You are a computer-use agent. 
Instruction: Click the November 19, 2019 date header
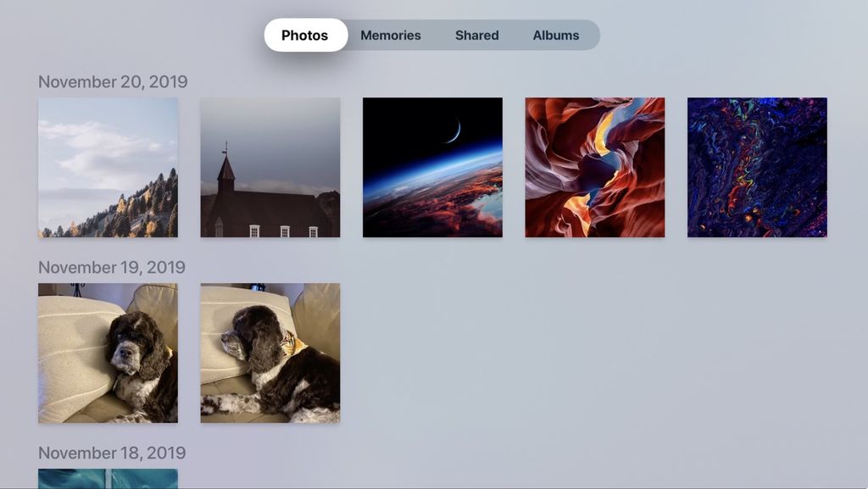112,267
